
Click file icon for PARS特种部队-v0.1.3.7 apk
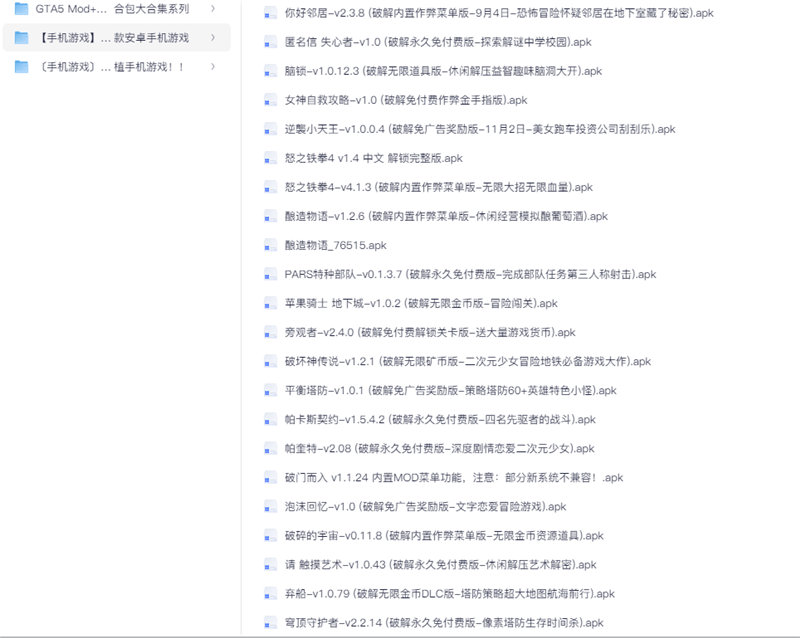point(270,275)
